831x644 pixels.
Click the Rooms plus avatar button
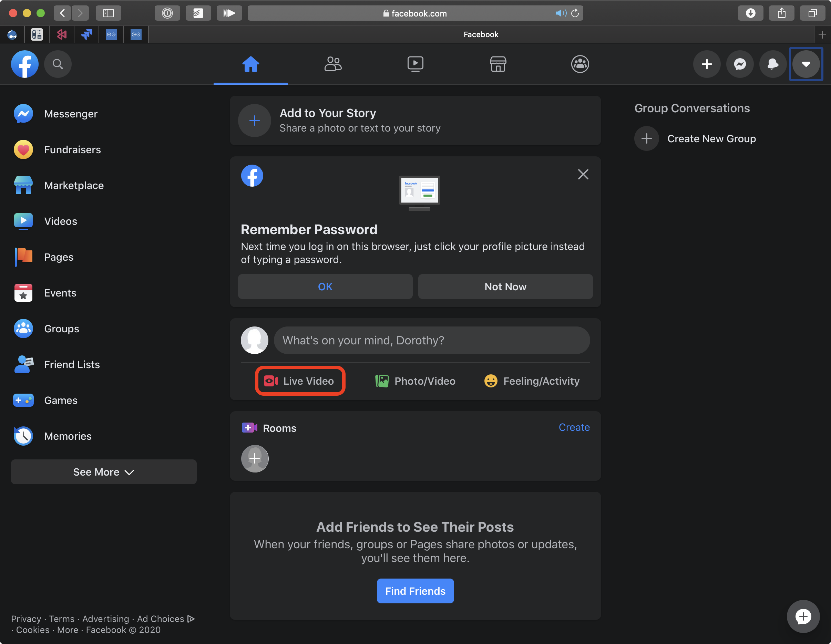click(255, 458)
